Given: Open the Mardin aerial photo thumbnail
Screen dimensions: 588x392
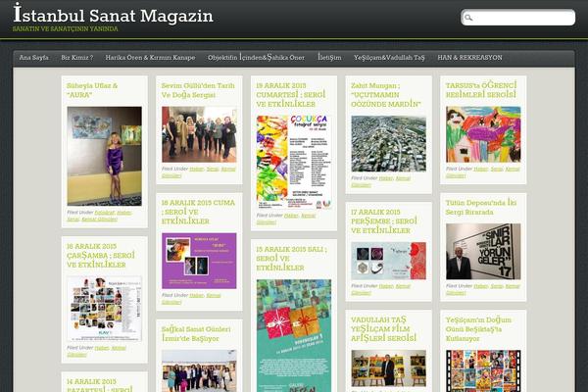Looking at the screenshot, I should point(388,144).
